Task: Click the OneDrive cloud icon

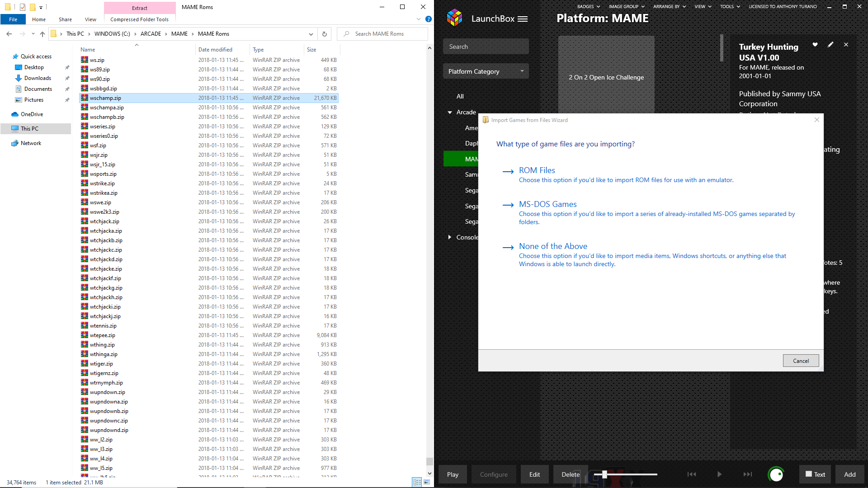Action: [x=15, y=114]
